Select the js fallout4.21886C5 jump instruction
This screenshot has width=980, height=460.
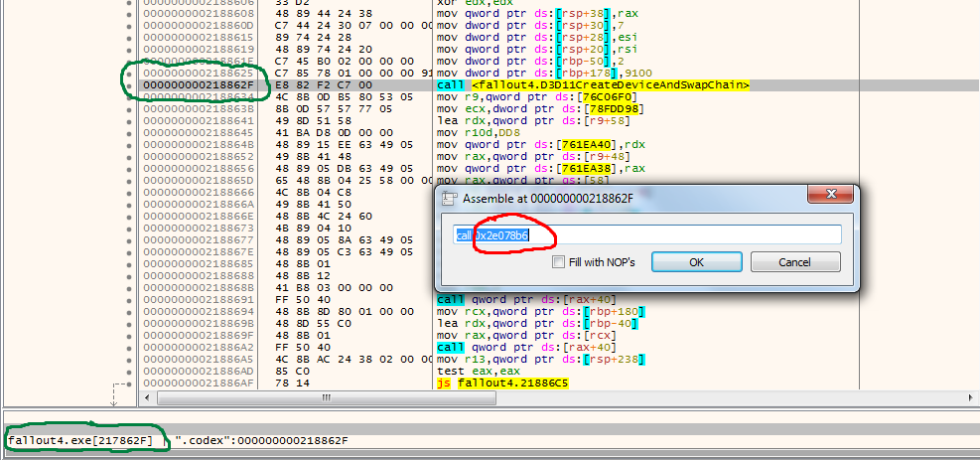tap(501, 383)
